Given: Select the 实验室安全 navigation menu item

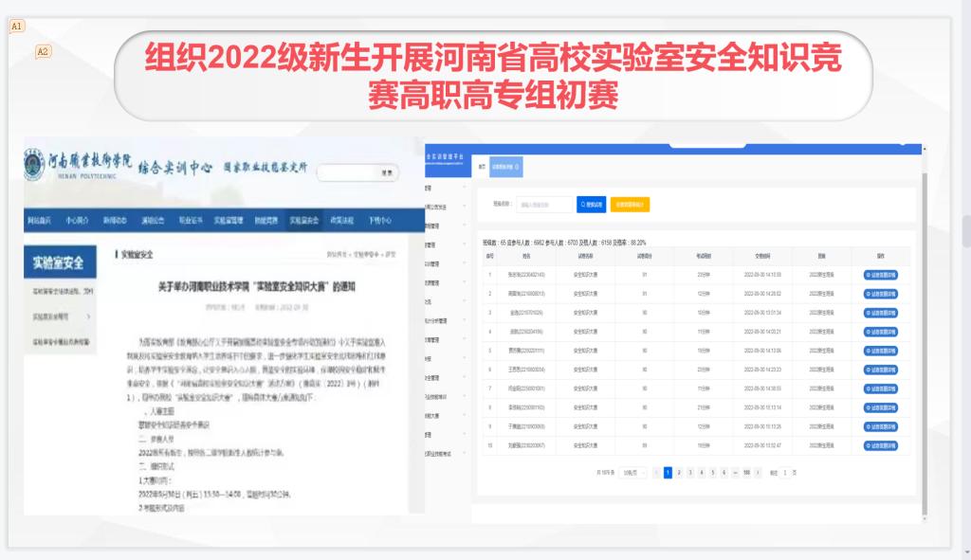Looking at the screenshot, I should [x=303, y=220].
